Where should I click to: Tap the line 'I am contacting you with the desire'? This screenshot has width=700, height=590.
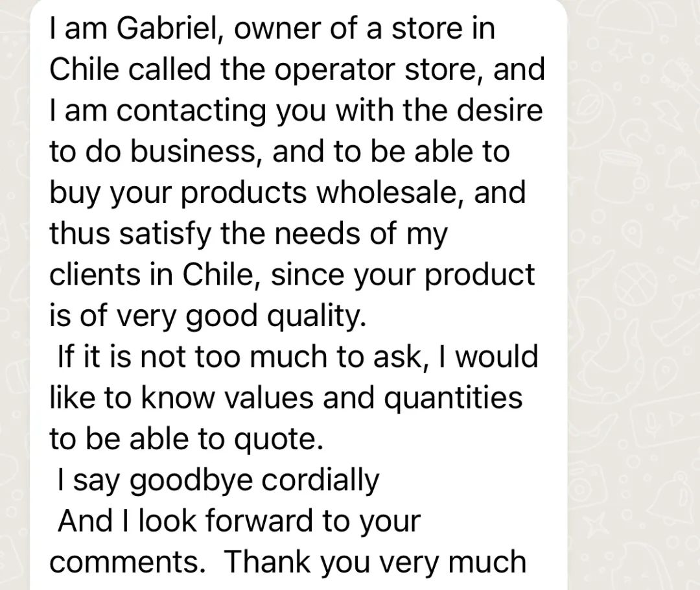296,112
